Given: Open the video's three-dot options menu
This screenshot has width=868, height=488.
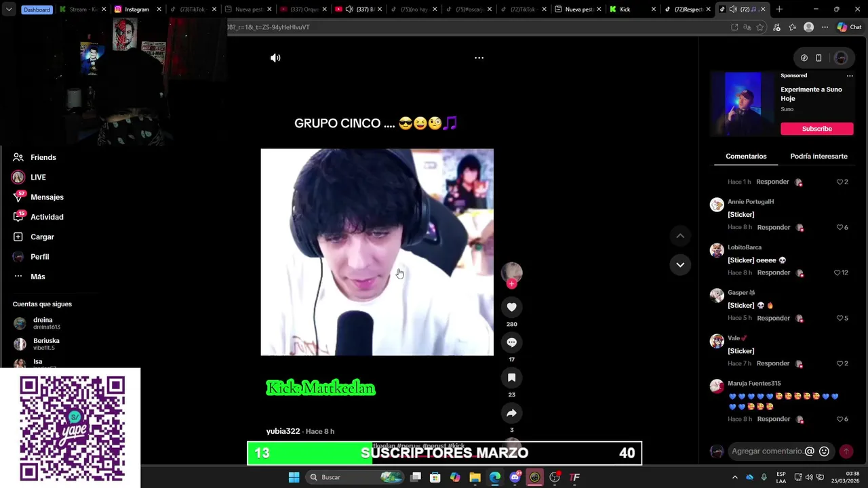Looking at the screenshot, I should (479, 58).
